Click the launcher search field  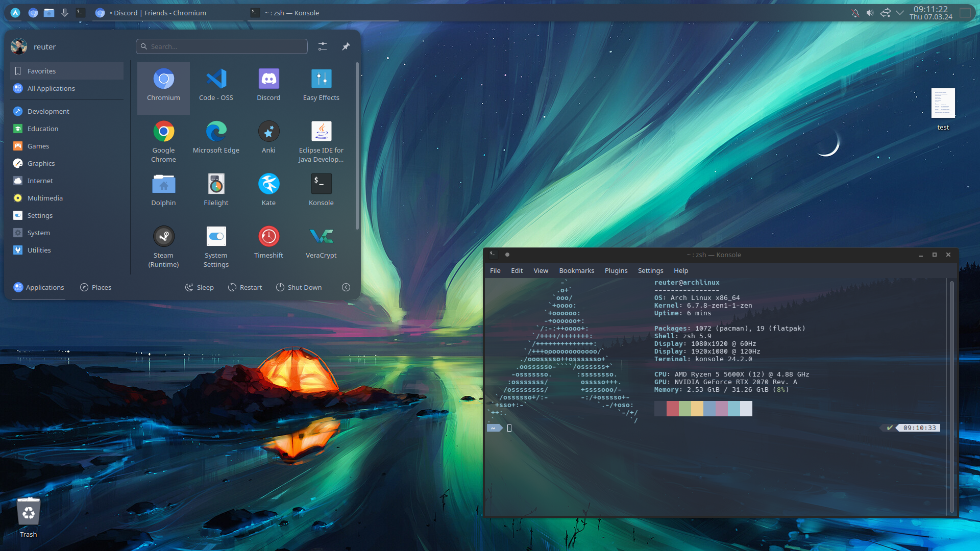pos(222,46)
